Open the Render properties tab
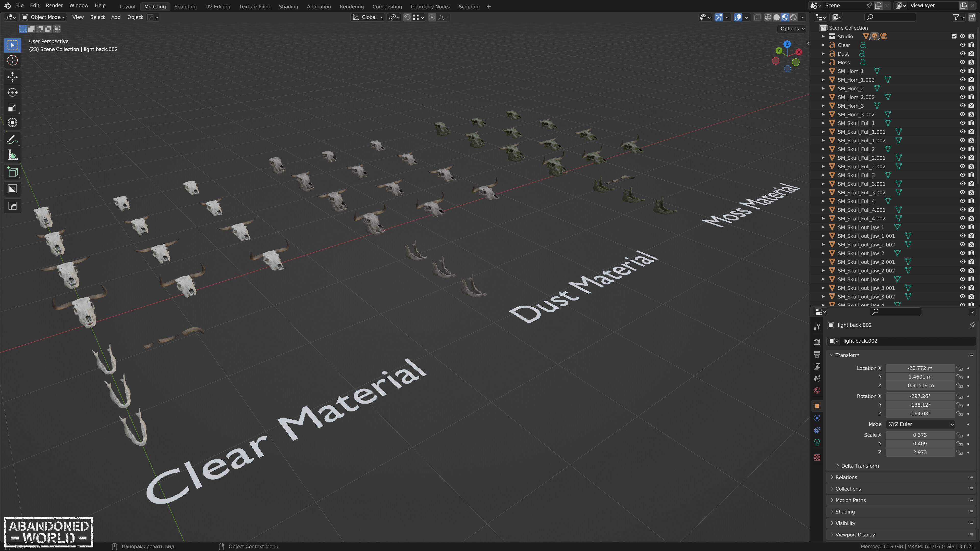Screen dimensions: 980x551 pyautogui.click(x=817, y=342)
